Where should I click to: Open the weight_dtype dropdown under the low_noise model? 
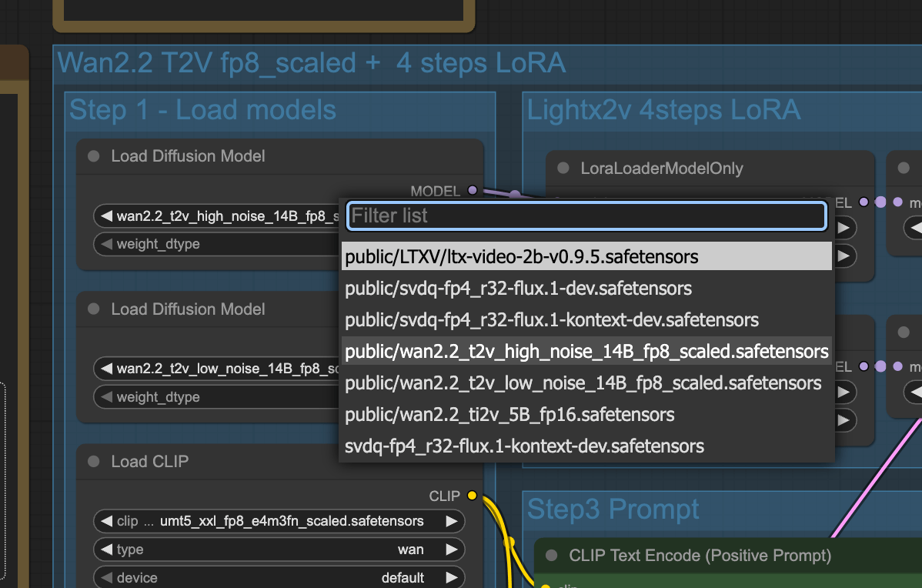(x=215, y=397)
